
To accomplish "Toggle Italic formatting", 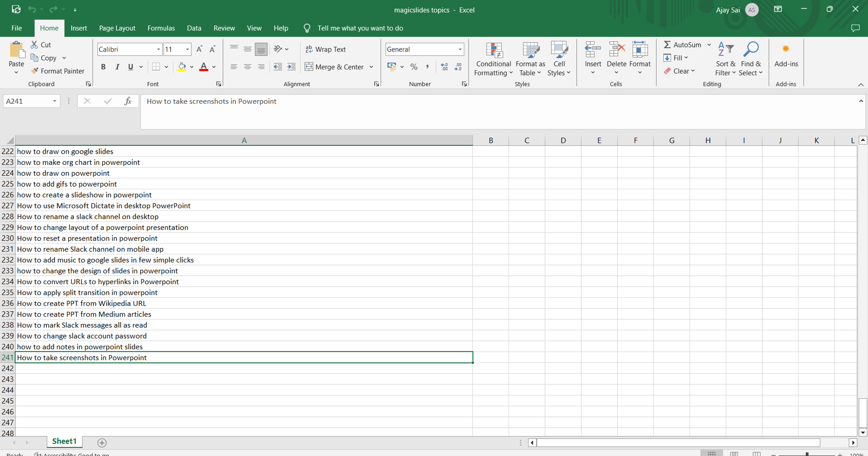I will click(117, 67).
